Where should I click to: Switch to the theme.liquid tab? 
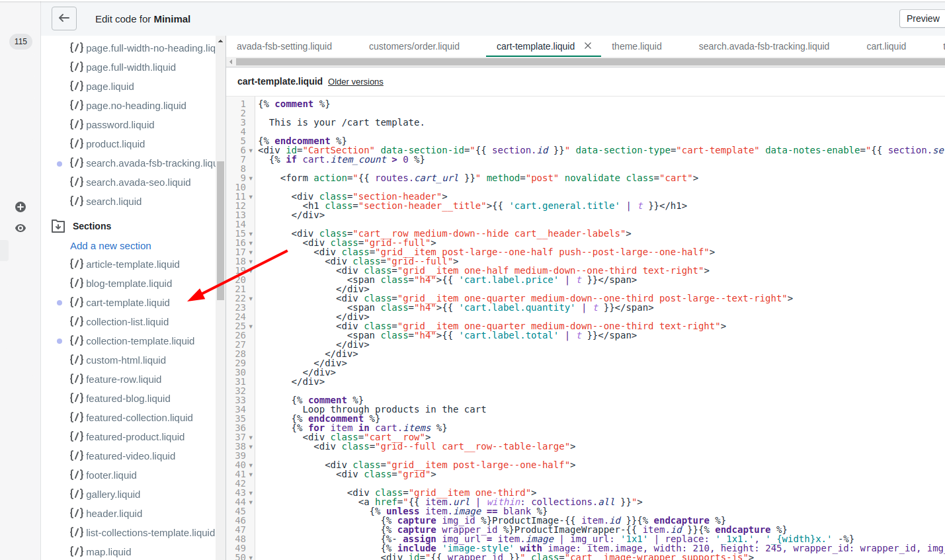(x=636, y=46)
